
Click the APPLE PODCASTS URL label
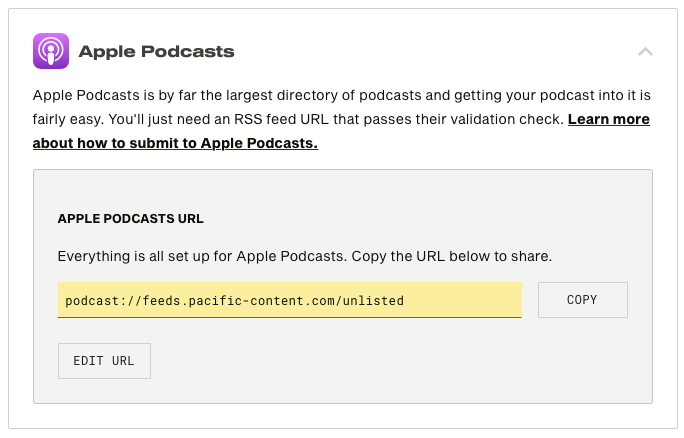131,218
